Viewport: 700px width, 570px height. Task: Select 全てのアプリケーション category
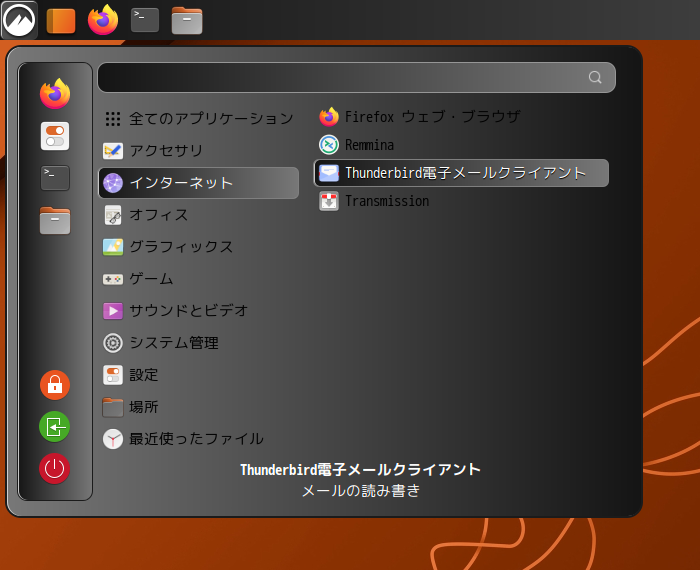[199, 119]
